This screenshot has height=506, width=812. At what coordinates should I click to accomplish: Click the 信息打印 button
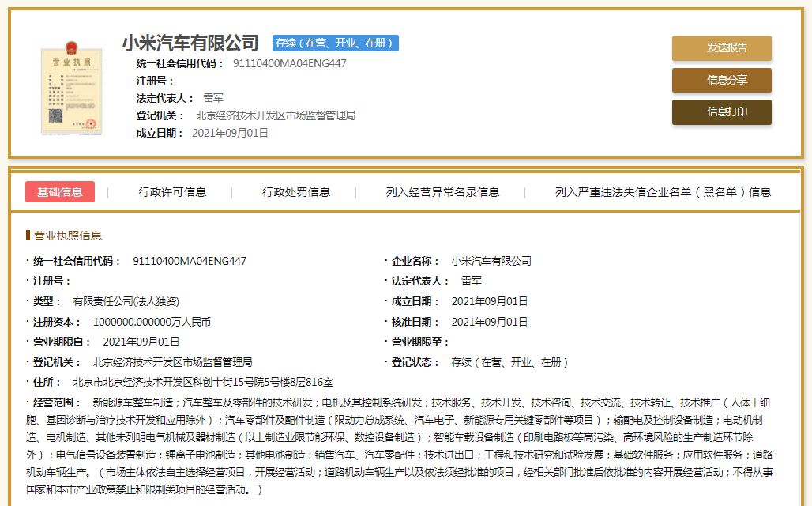[722, 112]
